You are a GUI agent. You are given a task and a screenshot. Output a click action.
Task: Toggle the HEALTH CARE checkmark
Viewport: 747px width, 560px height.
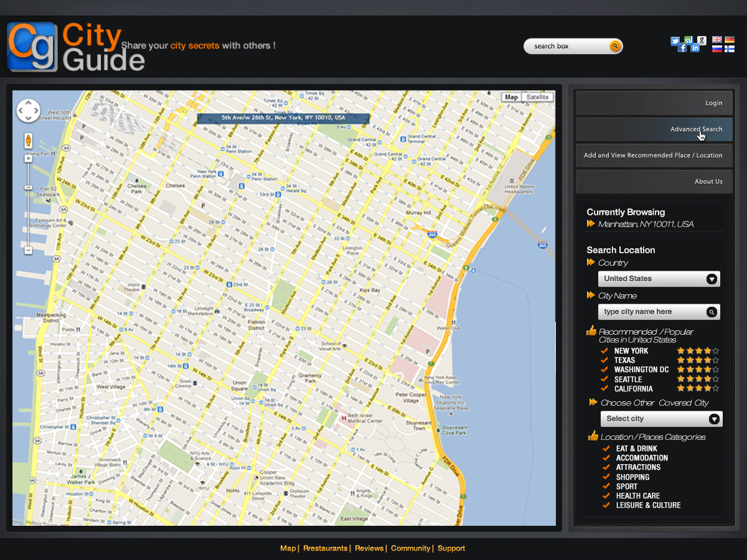pyautogui.click(x=606, y=495)
